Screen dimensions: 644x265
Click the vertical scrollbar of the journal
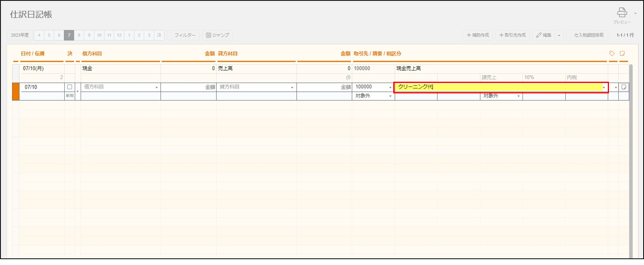[631, 156]
